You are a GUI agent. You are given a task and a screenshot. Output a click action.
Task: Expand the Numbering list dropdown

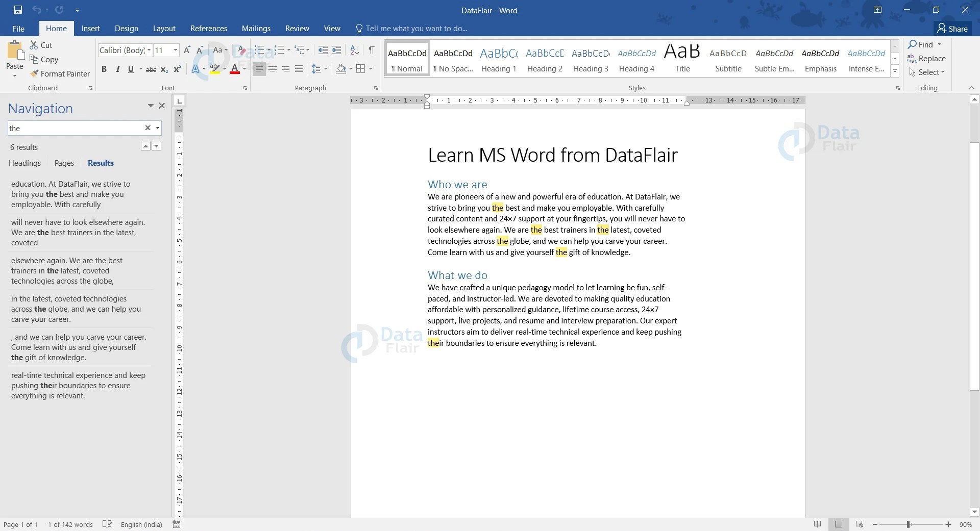pyautogui.click(x=288, y=50)
